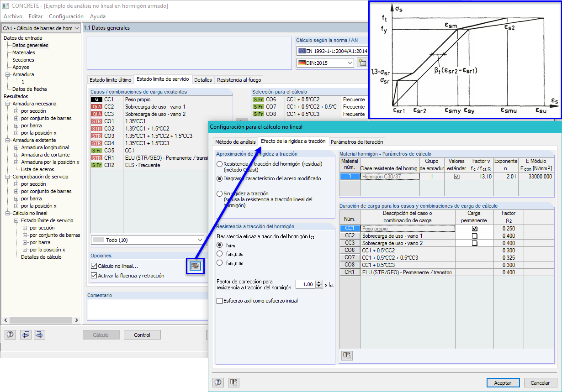Click the set default values icon in dialog footer
Image resolution: width=562 pixels, height=392 pixels.
[233, 382]
